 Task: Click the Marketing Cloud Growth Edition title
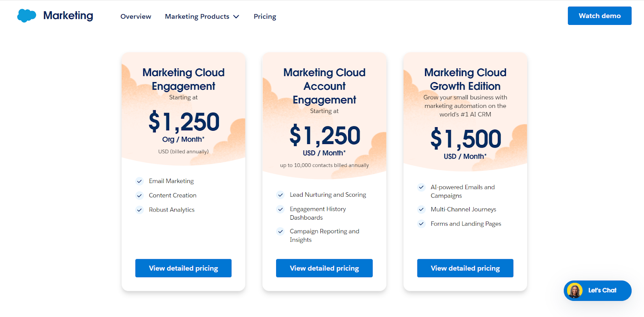[x=465, y=79]
